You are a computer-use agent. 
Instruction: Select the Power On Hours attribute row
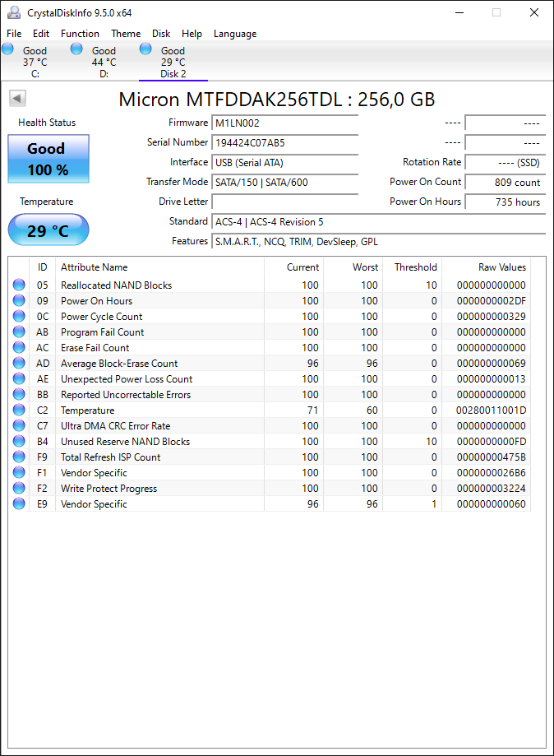[x=270, y=300]
